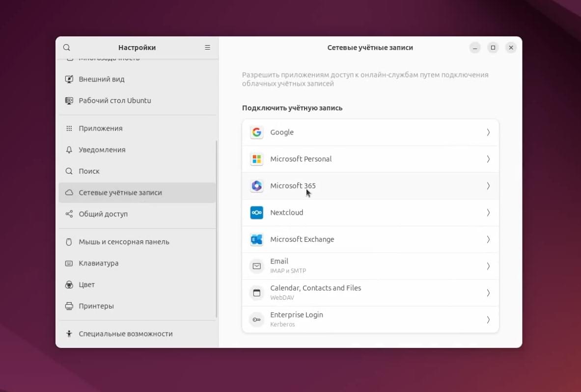Click the Applications grid icon (Приложения)
581x392 pixels.
click(69, 129)
